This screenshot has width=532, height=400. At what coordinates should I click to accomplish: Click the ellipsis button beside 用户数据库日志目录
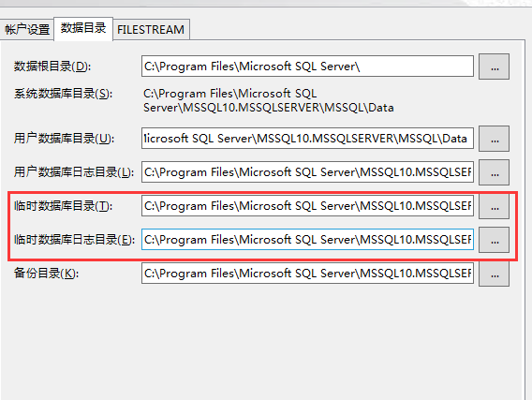pos(494,172)
